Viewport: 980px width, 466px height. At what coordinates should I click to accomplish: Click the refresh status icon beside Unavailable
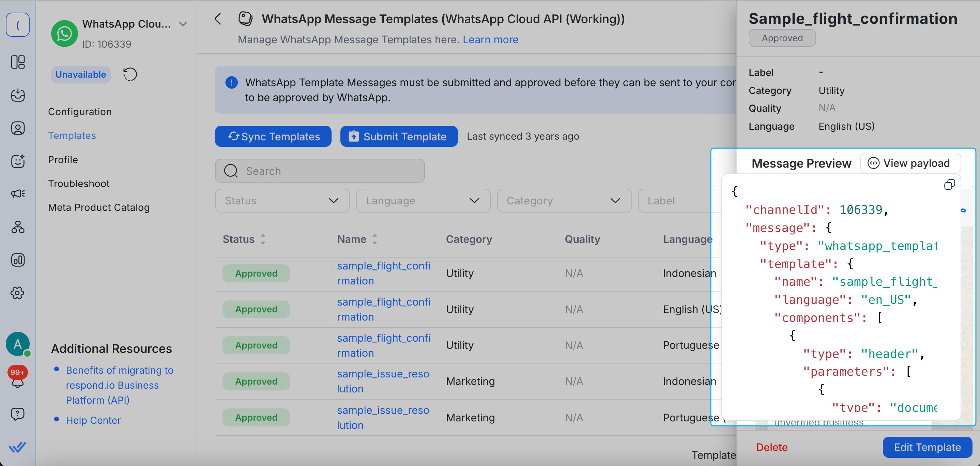click(130, 75)
